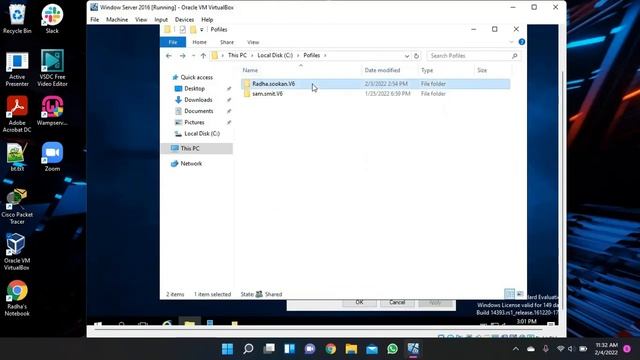The height and width of the screenshot is (360, 640).
Task: Go up one folder level in Explorer
Action: [203, 56]
